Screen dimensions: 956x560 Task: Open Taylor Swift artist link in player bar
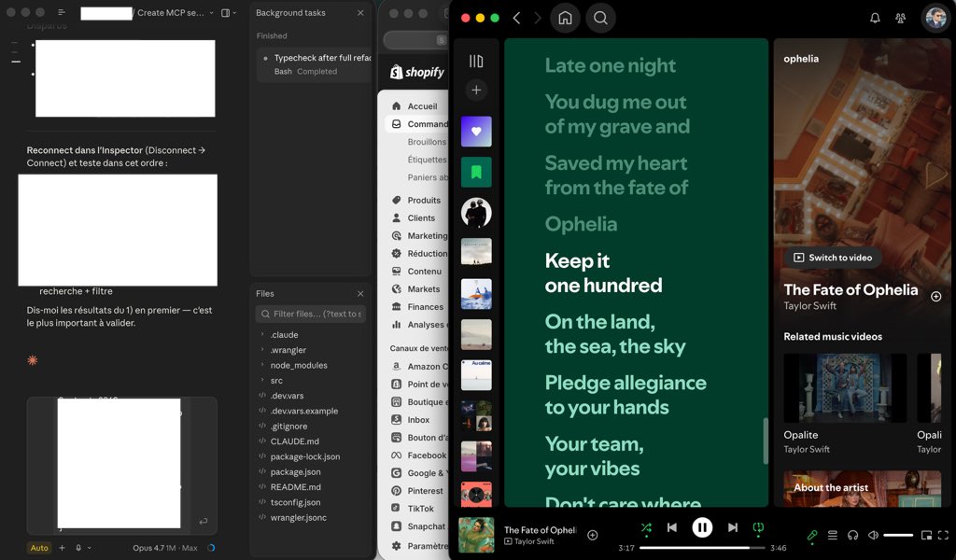[x=534, y=541]
